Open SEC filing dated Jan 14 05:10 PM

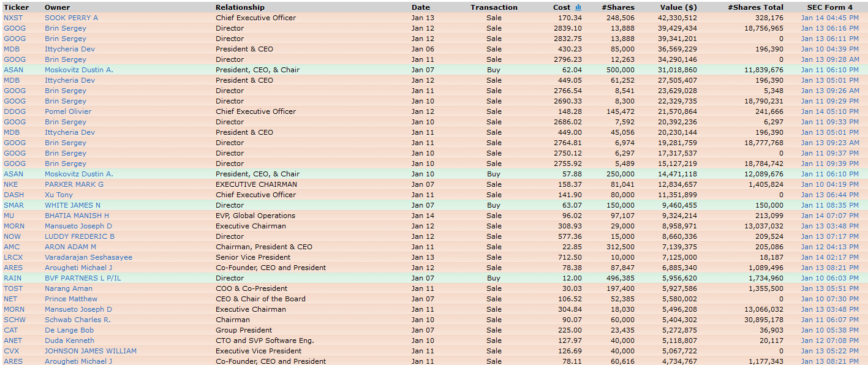click(829, 111)
